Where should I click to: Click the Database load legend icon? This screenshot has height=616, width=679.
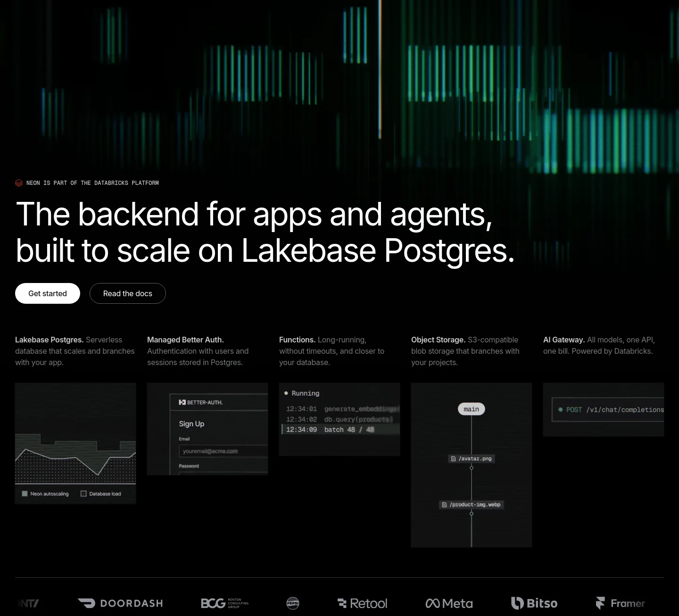point(83,494)
